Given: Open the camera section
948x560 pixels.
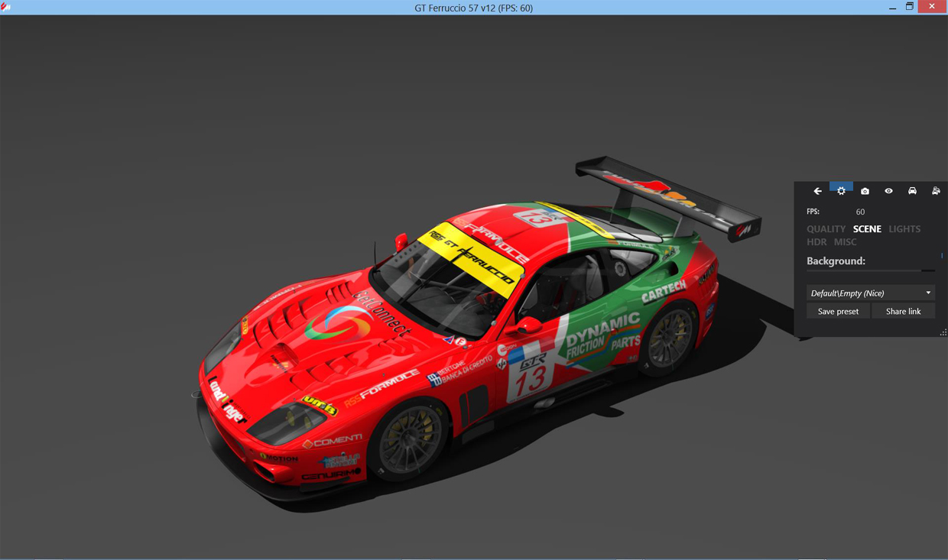Looking at the screenshot, I should click(x=865, y=191).
